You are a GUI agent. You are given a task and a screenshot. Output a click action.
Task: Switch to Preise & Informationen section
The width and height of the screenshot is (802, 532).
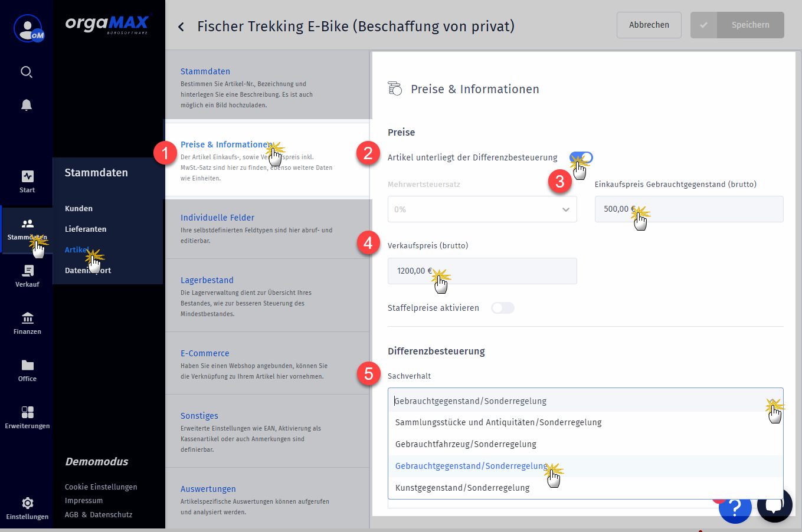point(267,160)
